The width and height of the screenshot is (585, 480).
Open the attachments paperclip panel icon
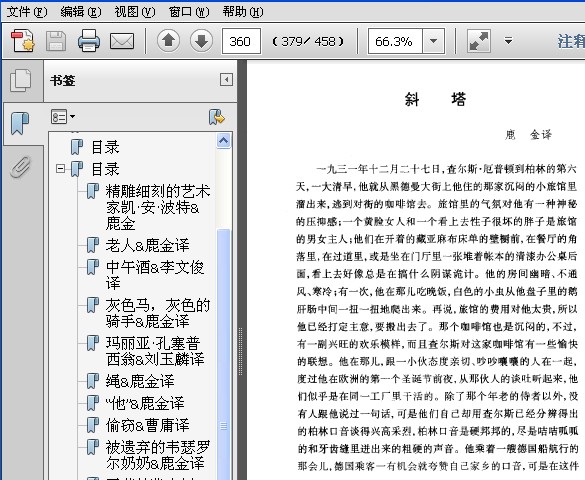pyautogui.click(x=20, y=167)
